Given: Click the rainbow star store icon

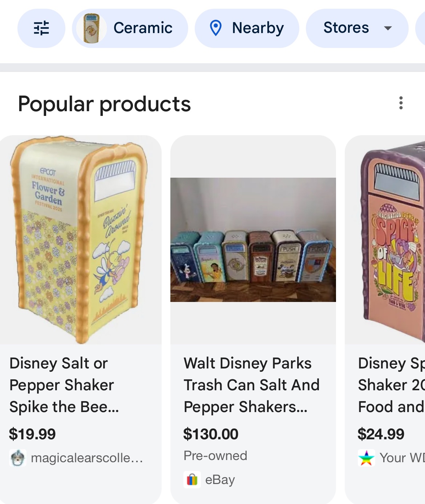Looking at the screenshot, I should [366, 458].
